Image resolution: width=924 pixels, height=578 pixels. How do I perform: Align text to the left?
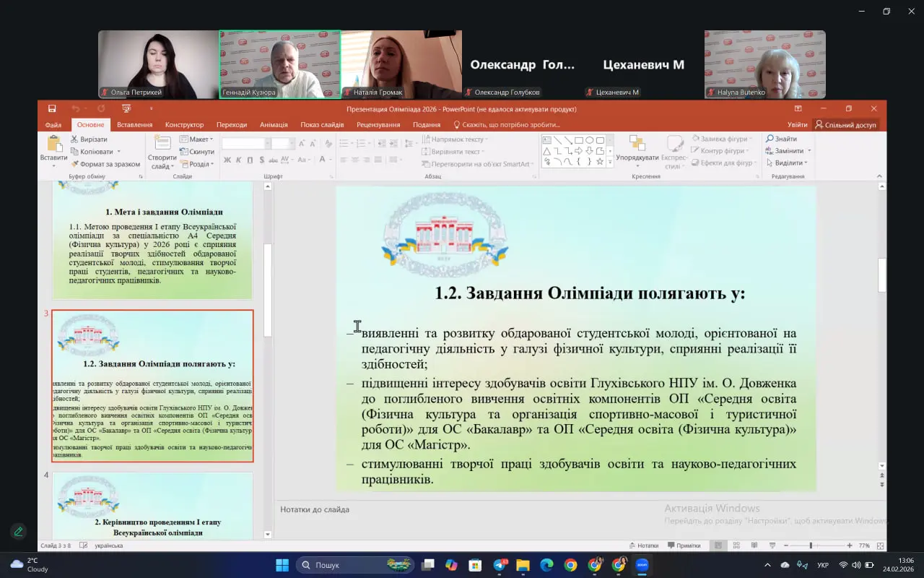tap(344, 160)
